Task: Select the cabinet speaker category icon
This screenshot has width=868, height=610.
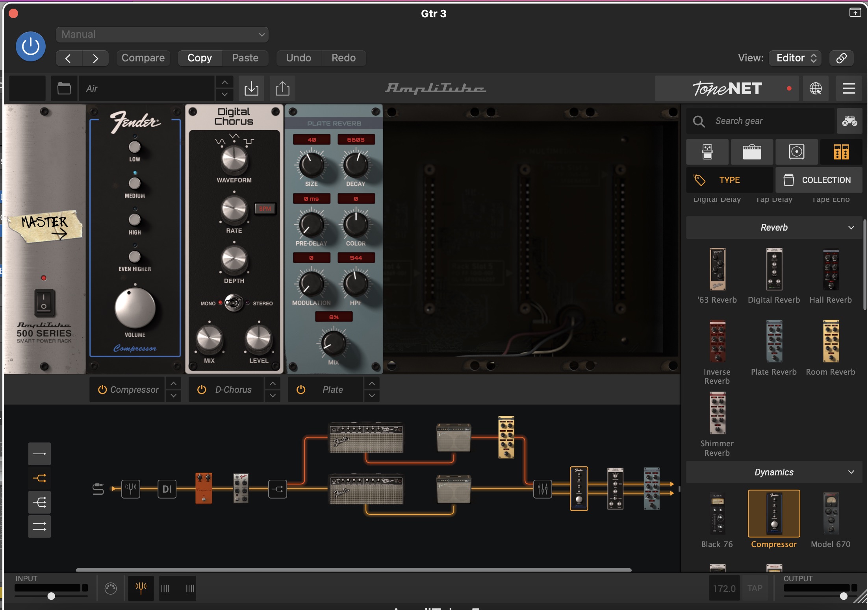Action: tap(797, 152)
